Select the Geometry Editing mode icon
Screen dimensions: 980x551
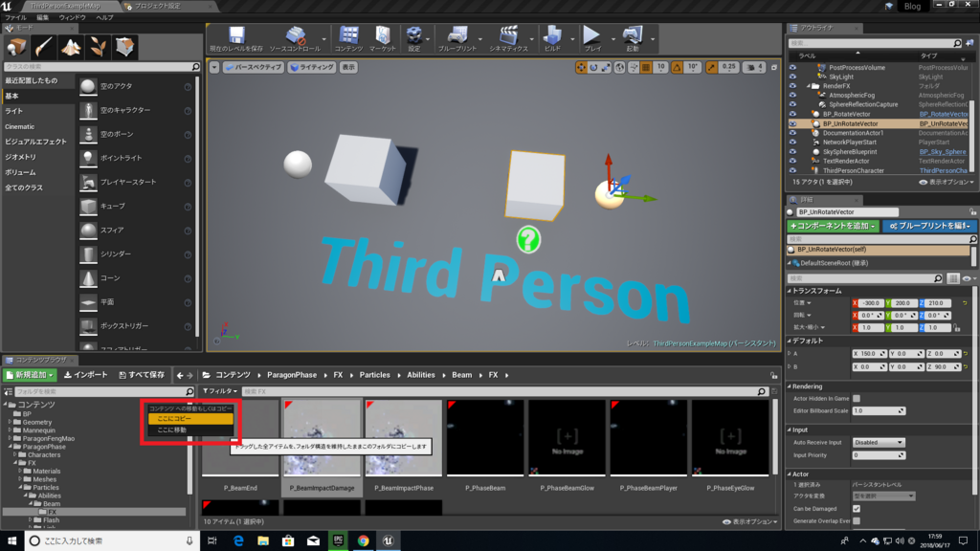(125, 47)
